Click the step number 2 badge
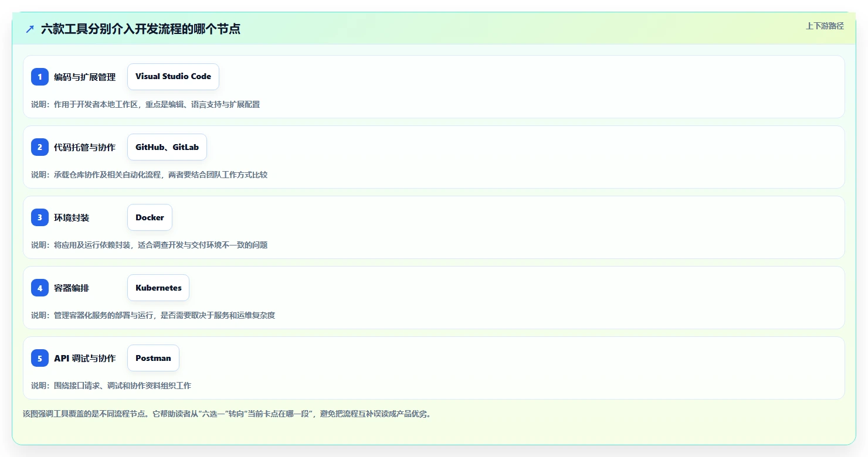This screenshot has width=868, height=457. (40, 147)
